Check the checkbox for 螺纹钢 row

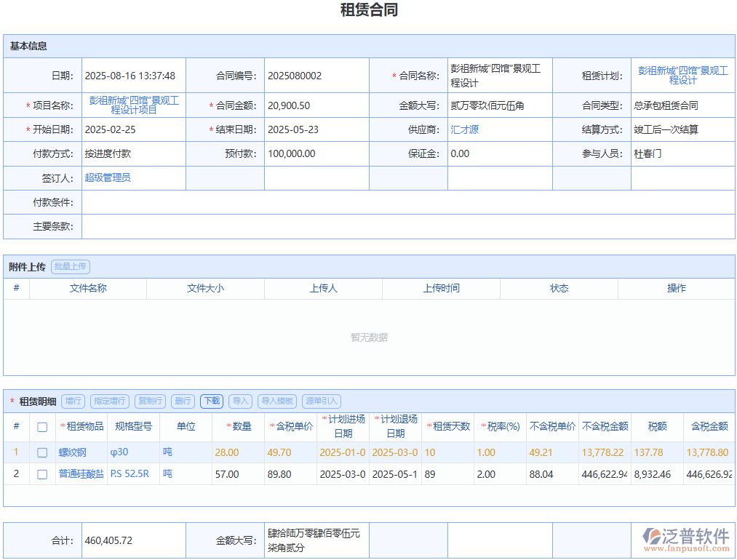(x=41, y=452)
